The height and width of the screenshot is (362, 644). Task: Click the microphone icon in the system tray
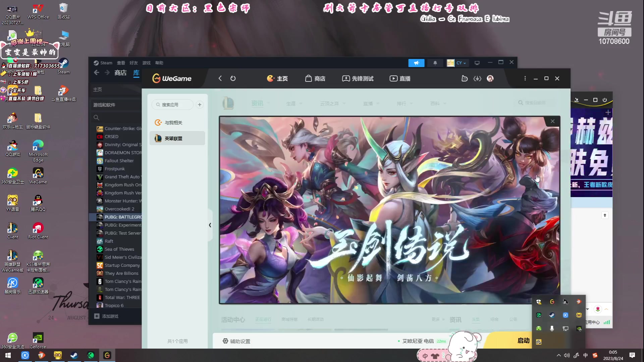tap(552, 329)
